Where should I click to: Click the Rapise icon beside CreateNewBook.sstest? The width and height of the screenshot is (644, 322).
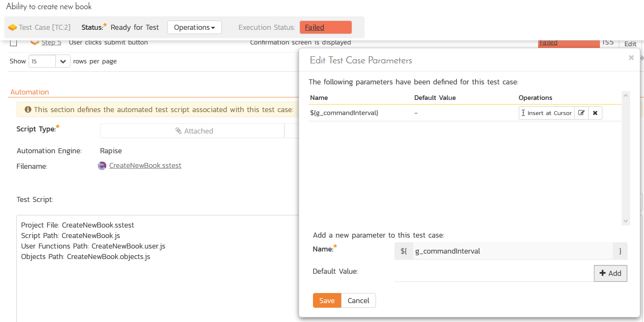coord(102,166)
